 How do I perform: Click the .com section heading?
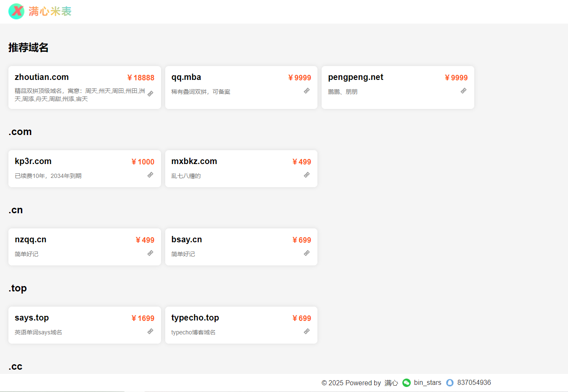20,132
